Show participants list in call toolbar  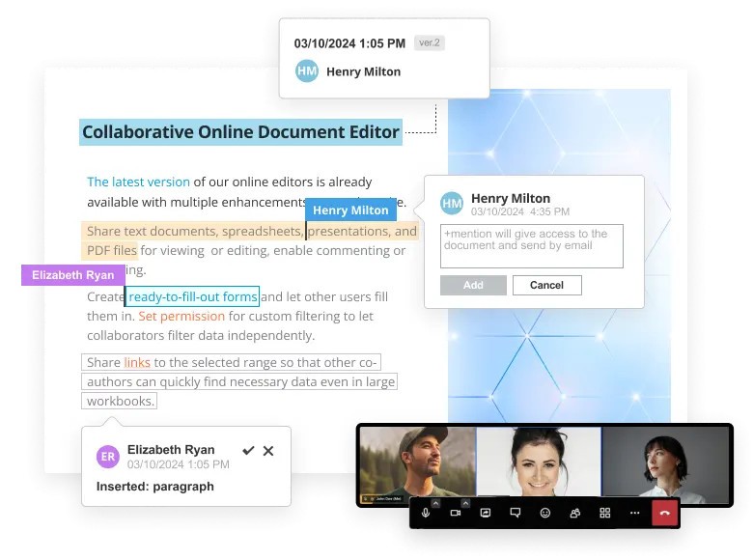[575, 513]
